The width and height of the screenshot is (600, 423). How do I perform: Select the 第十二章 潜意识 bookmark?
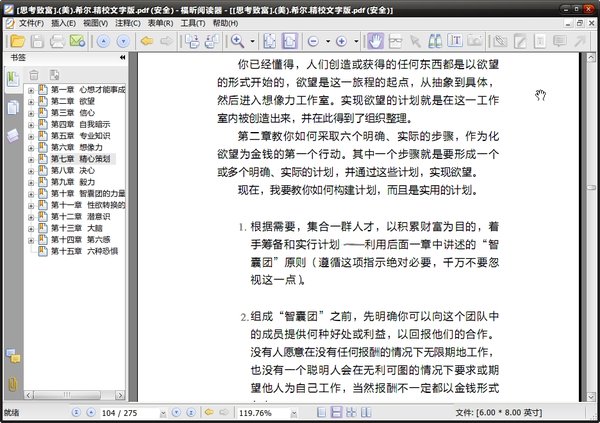[81, 216]
